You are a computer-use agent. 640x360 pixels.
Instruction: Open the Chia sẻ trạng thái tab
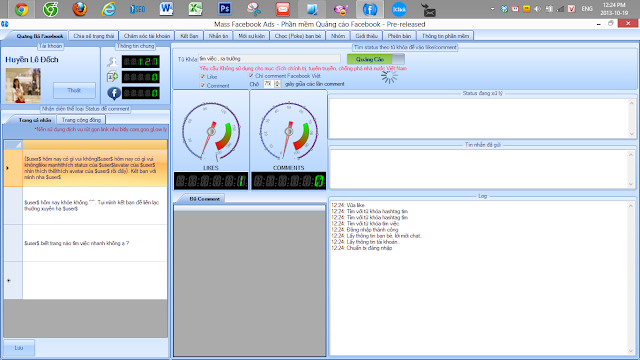93,36
